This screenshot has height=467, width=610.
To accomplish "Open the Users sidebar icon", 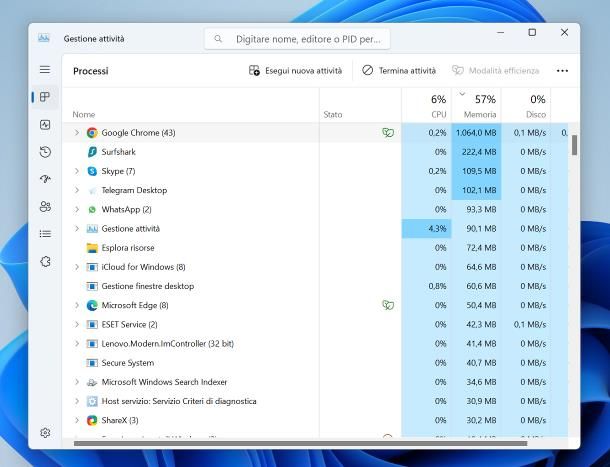I will coord(45,206).
